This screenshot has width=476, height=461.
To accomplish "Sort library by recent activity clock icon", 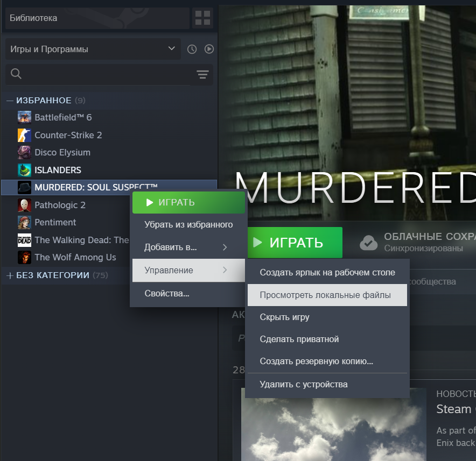I will [x=192, y=49].
